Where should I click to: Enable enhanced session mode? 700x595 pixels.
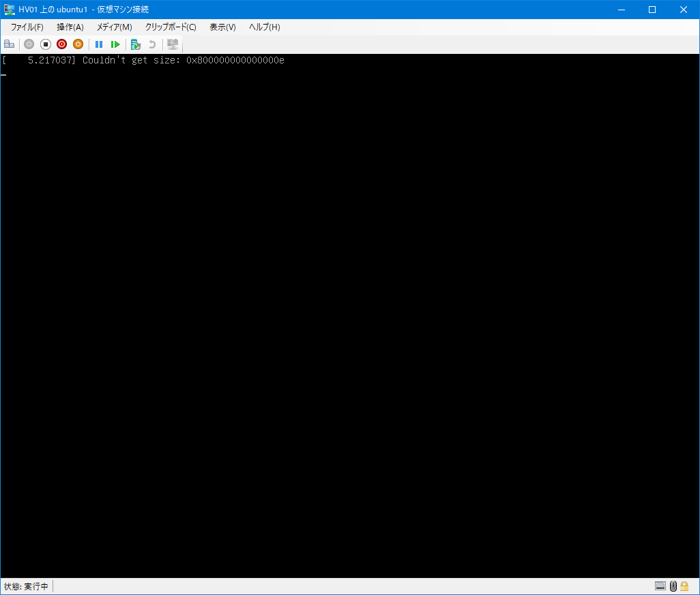click(172, 44)
